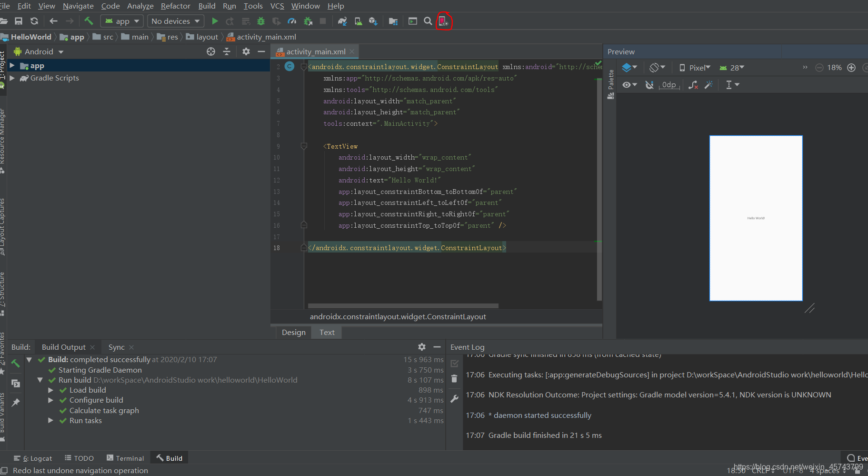Screen dimensions: 868x476
Task: Toggle the build output view icon
Action: (x=16, y=383)
